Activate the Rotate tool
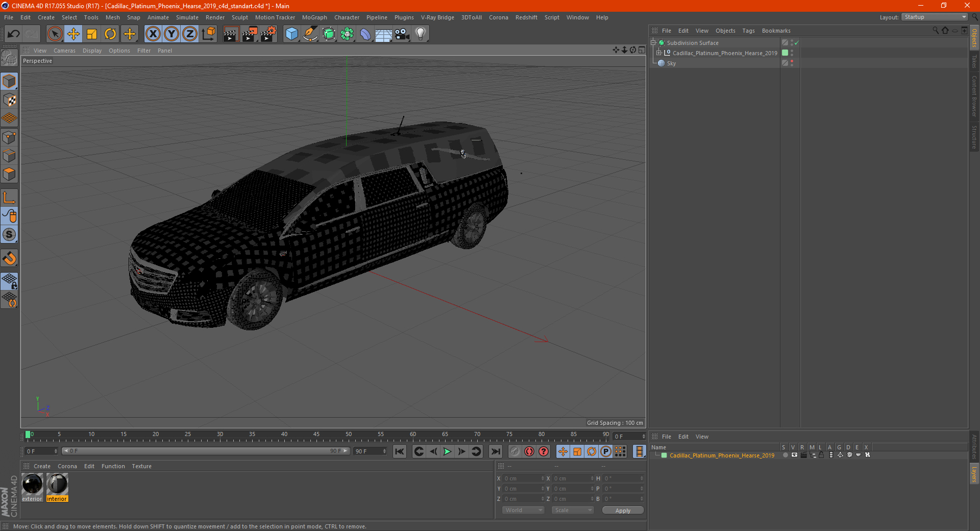 point(110,34)
